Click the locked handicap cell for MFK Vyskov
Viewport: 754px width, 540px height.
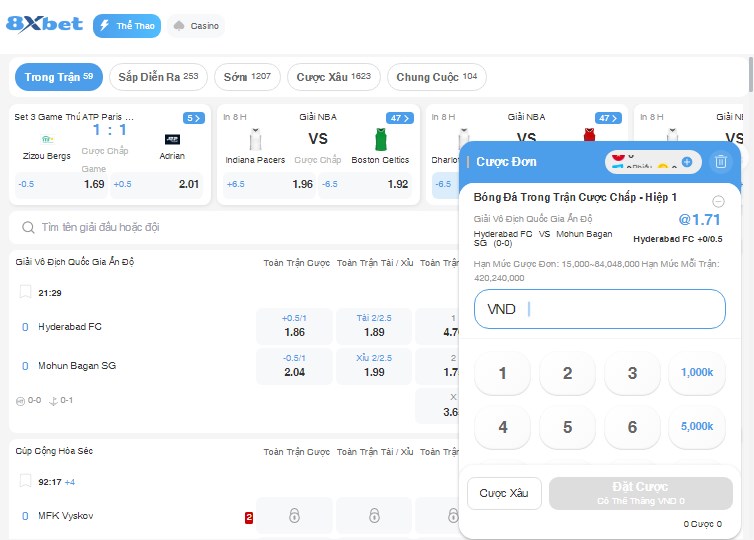294,515
